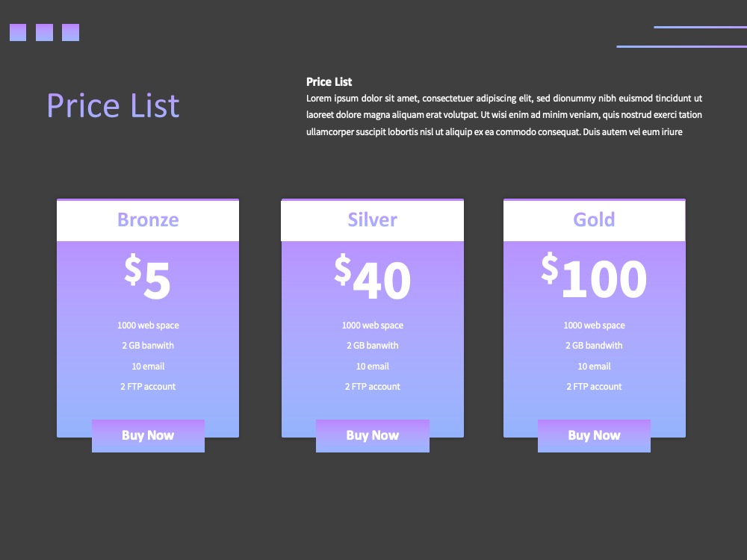Click the Bronze plan header
Viewport: 747px width, 560px height.
click(x=148, y=220)
